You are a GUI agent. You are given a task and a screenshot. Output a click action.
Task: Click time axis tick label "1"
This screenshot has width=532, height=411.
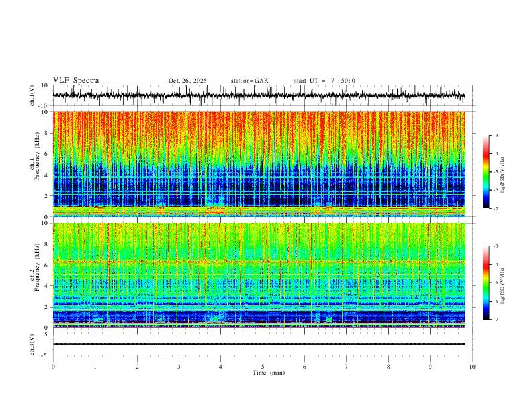(95, 367)
